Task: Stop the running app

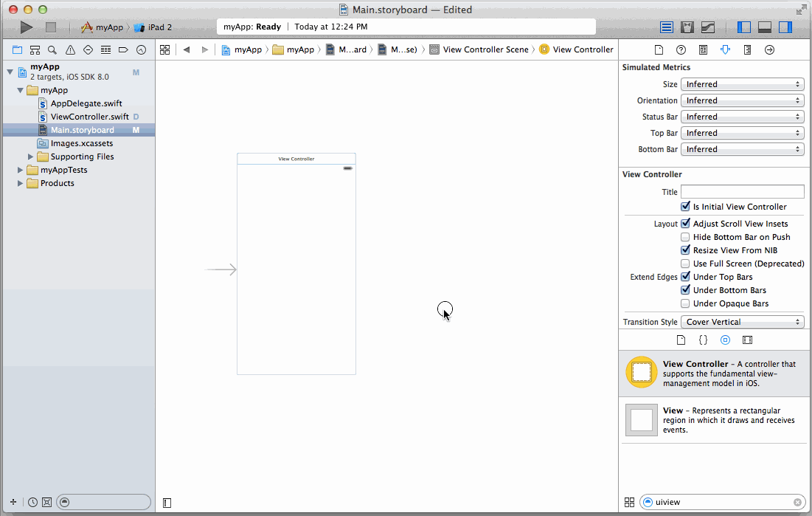Action: click(x=51, y=27)
